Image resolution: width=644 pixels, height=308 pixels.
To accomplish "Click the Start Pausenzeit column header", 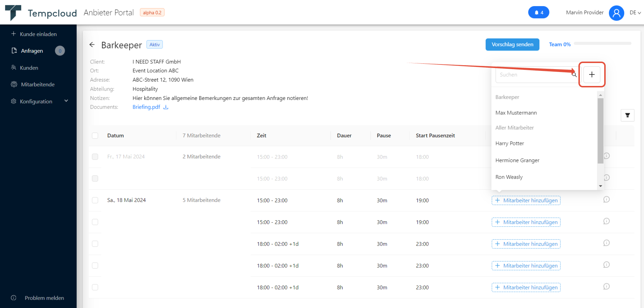I will [435, 136].
